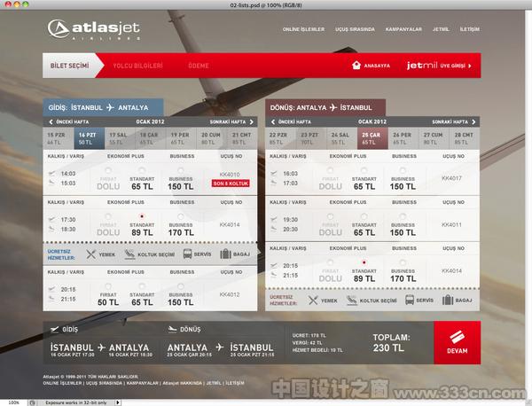Click the atlasjet airlines logo
The height and width of the screenshot is (406, 532).
pyautogui.click(x=94, y=29)
